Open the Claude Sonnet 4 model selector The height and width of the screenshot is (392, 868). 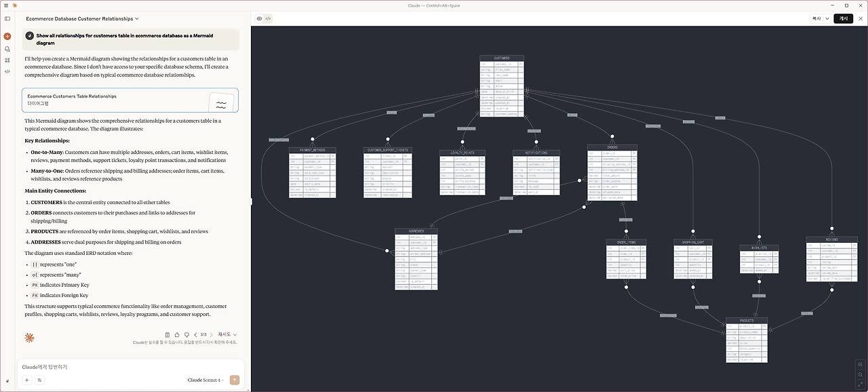point(205,380)
